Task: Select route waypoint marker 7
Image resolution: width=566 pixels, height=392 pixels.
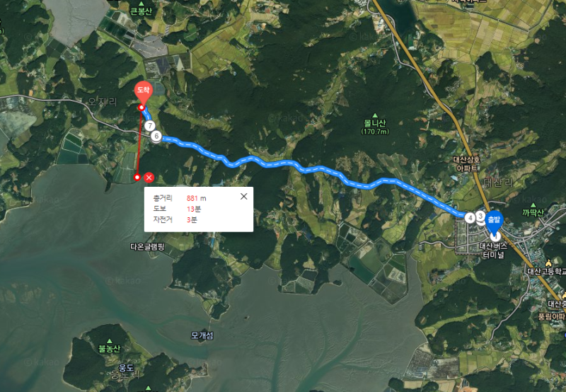Action: [x=150, y=126]
